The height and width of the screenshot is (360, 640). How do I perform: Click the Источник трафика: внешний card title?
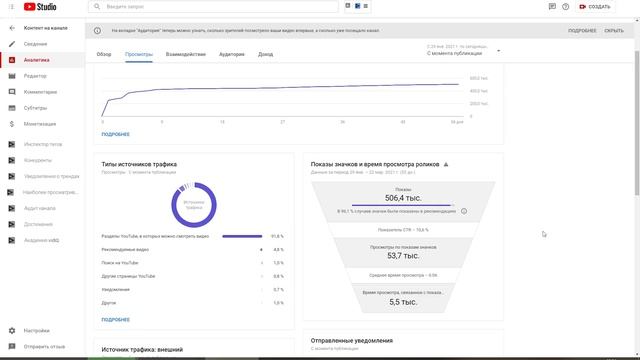[142, 350]
